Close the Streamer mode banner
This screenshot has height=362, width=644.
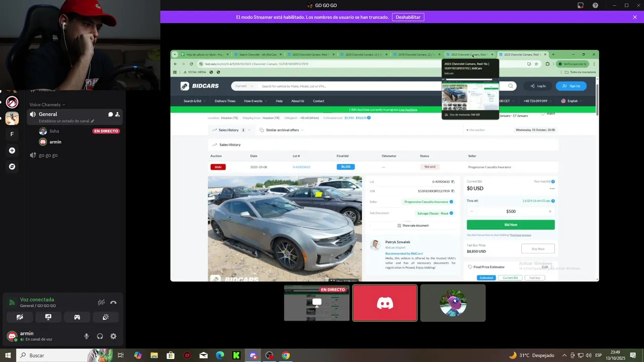point(635,17)
